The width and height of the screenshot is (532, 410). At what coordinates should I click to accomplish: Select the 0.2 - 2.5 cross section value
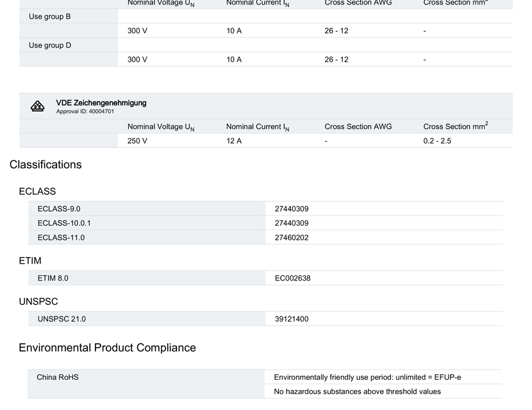click(x=436, y=141)
